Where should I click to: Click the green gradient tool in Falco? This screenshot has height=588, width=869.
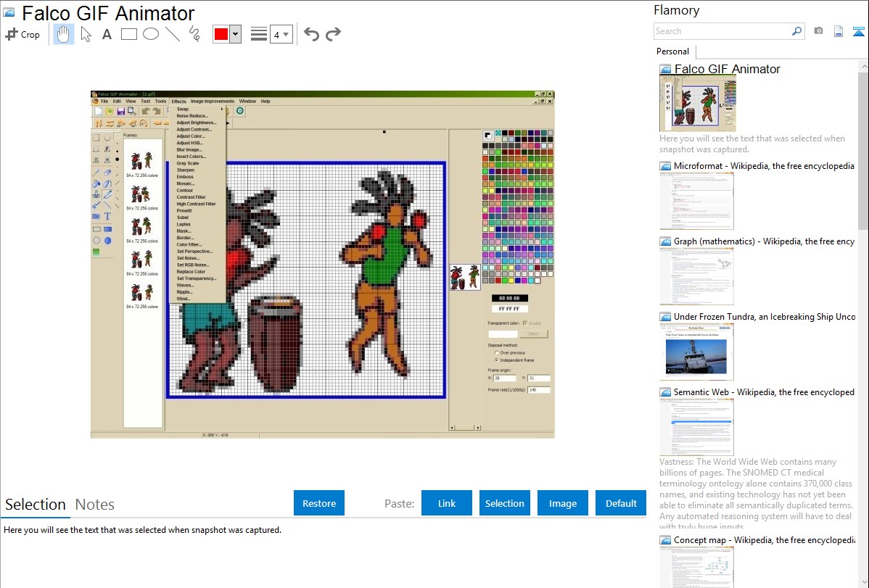[96, 252]
